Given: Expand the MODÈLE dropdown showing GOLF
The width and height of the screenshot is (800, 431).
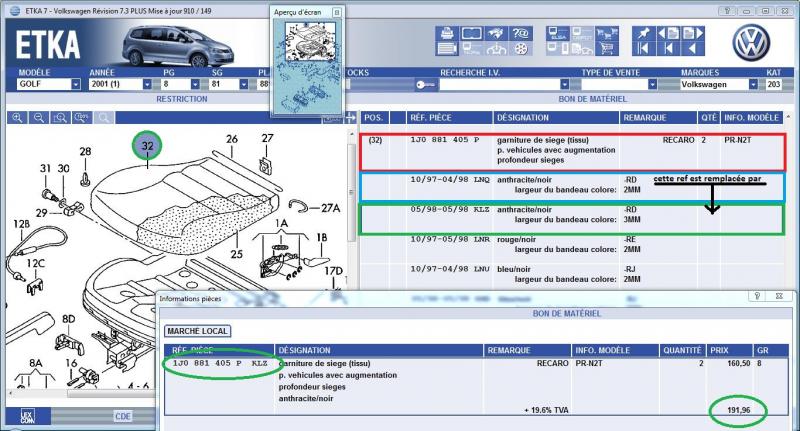Looking at the screenshot, I should [76, 84].
